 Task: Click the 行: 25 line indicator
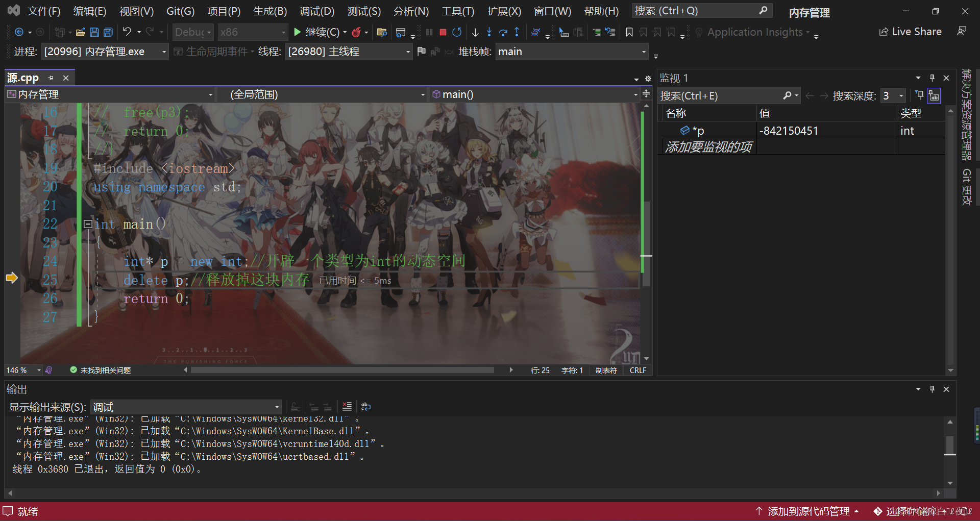540,370
